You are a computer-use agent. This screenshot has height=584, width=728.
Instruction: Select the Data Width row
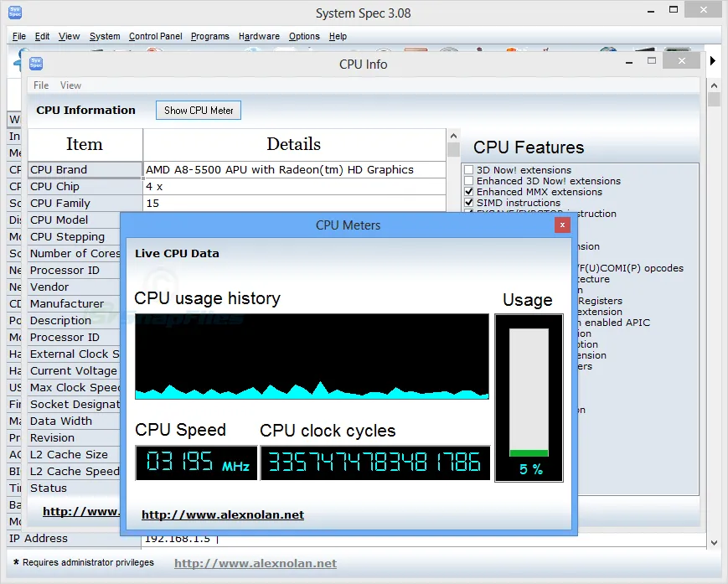[x=75, y=421]
